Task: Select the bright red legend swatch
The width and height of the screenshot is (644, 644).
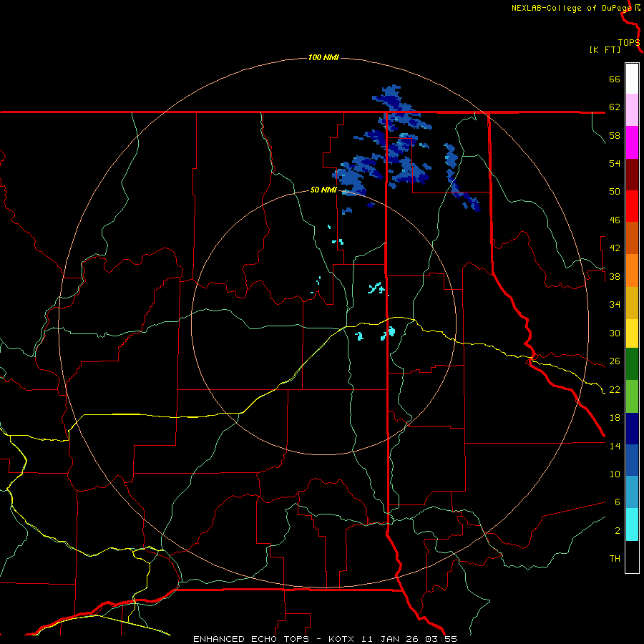Action: click(x=632, y=206)
